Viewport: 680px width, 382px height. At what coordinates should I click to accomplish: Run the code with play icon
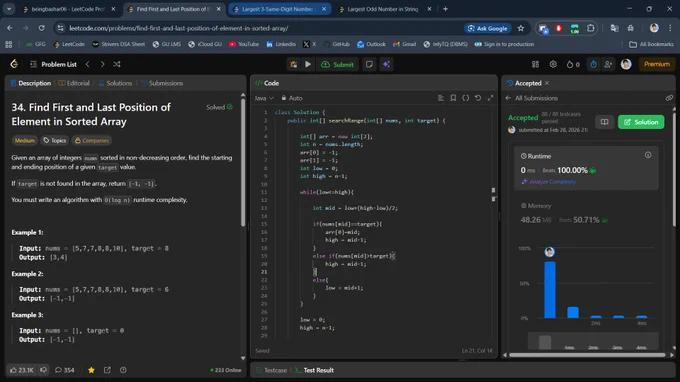308,64
